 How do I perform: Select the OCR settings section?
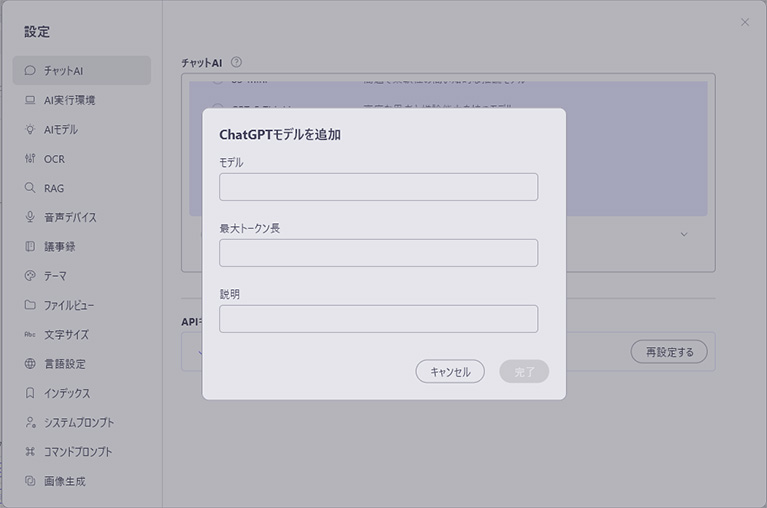[x=82, y=158]
